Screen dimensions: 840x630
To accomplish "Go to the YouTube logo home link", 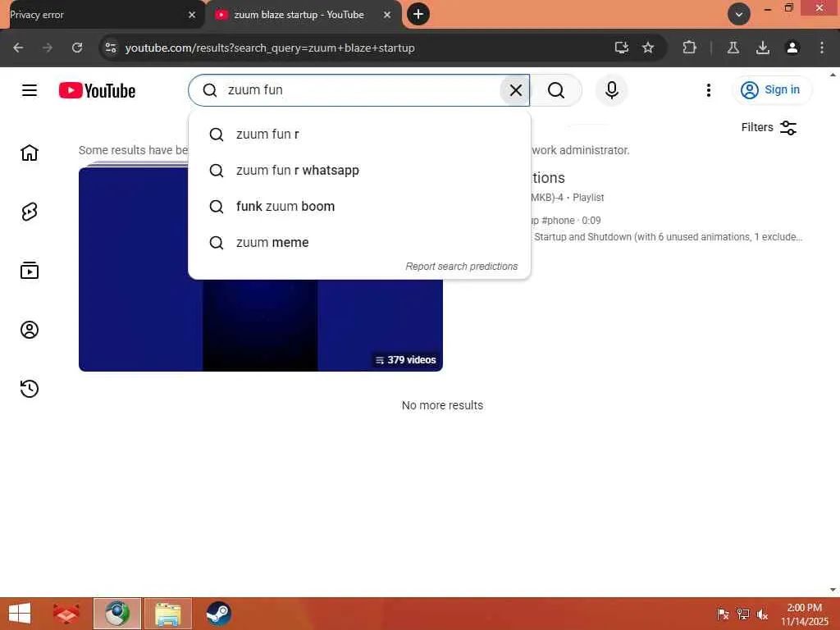I will pyautogui.click(x=97, y=90).
